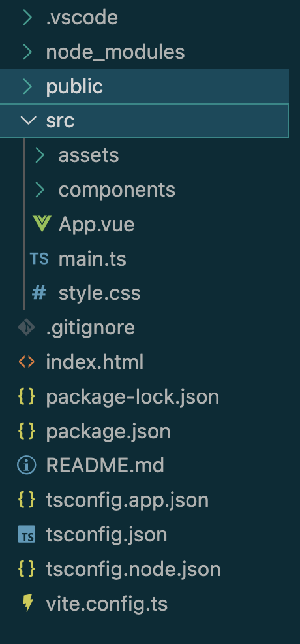Click the hash icon beside style.css
Screen dimensions: 300x644
click(x=39, y=293)
